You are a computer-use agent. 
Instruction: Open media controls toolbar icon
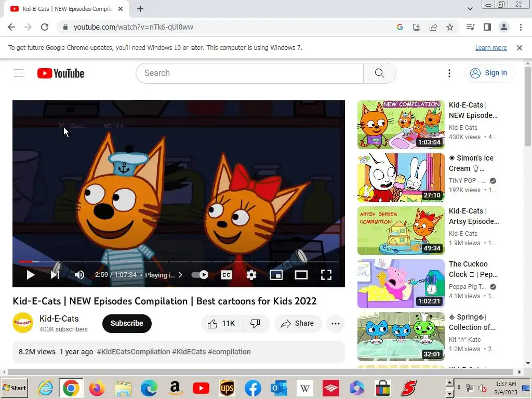[x=470, y=27]
